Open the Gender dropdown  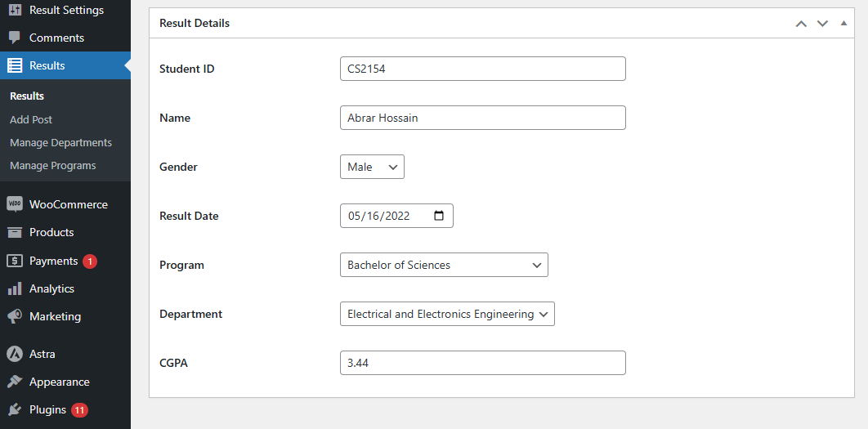click(372, 167)
